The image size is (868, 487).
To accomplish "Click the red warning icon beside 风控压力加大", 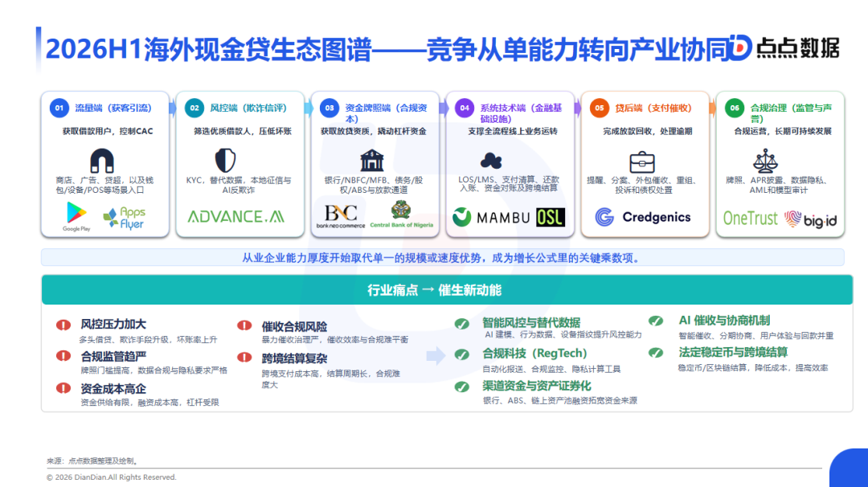I will [63, 325].
